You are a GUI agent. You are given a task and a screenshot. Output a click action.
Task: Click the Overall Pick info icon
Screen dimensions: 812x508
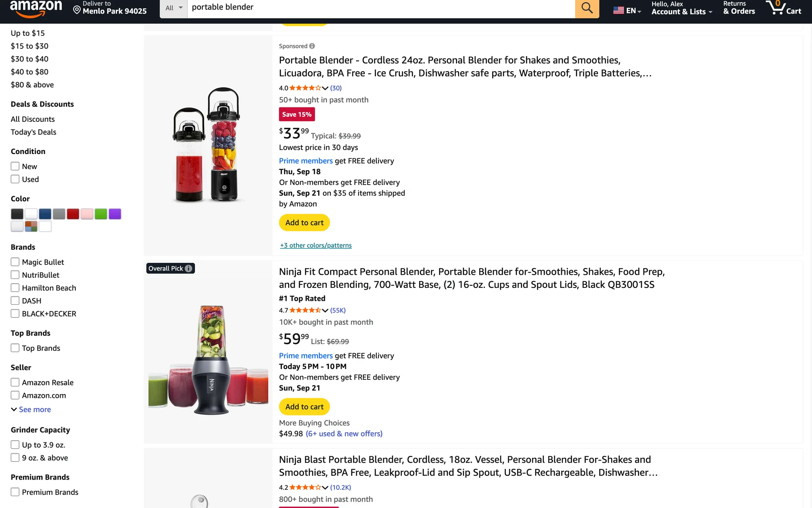coord(189,268)
